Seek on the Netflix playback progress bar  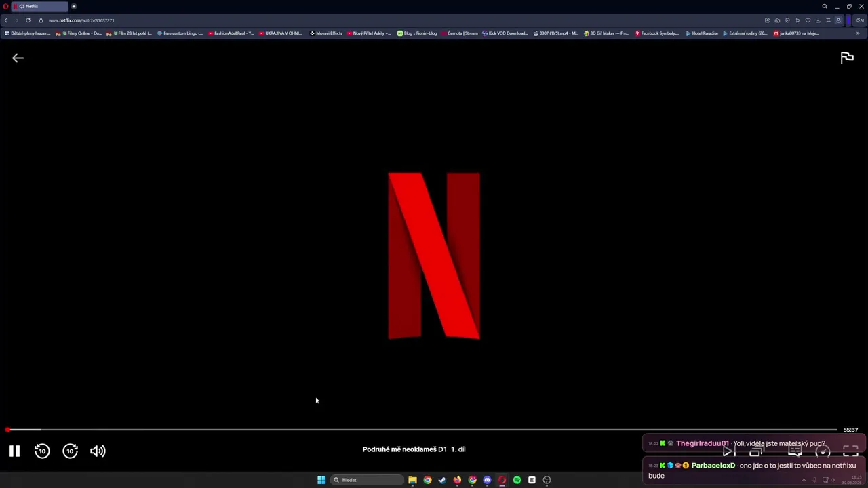[422, 430]
